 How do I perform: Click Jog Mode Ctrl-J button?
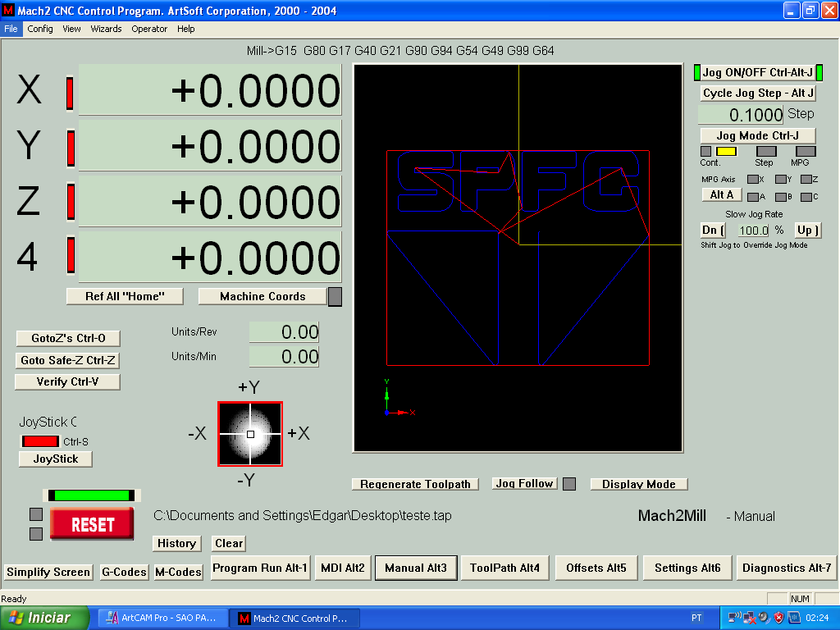757,135
